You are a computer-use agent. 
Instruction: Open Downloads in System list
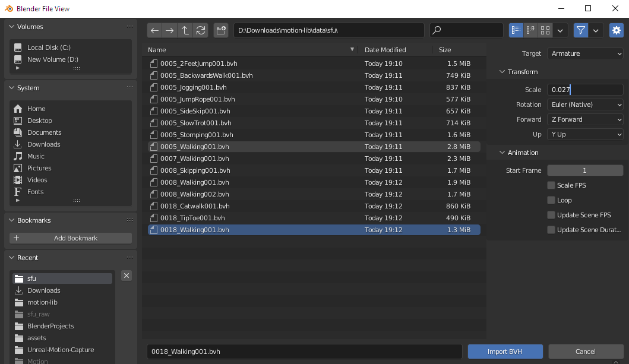(43, 144)
